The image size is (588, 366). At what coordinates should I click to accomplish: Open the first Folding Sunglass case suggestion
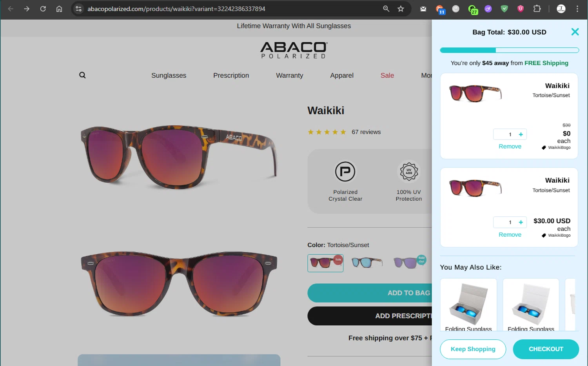click(x=468, y=305)
